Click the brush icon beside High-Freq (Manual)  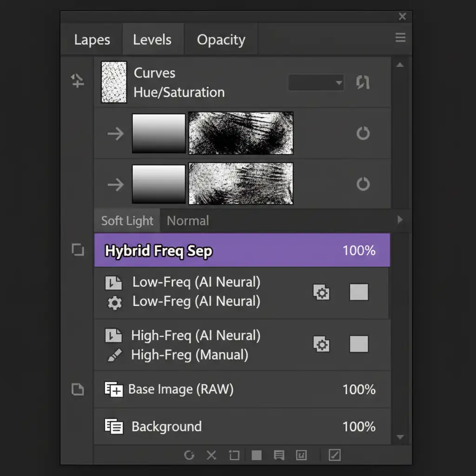(x=114, y=356)
